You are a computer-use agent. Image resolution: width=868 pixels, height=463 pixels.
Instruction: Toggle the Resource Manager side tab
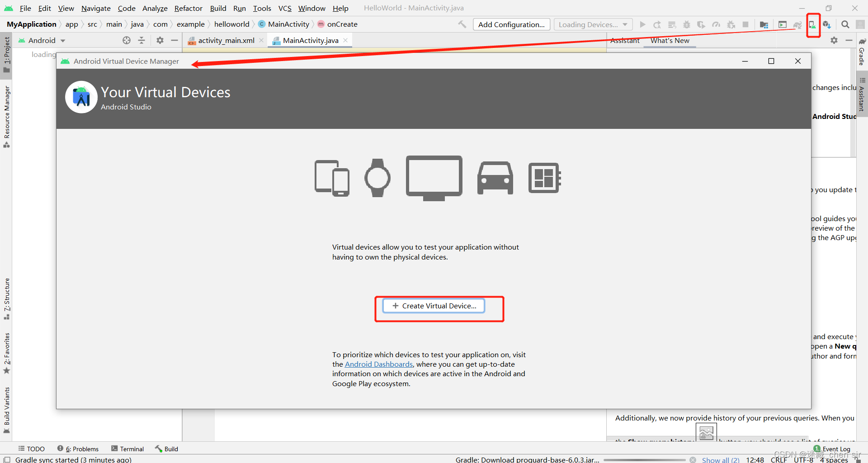[x=6, y=117]
